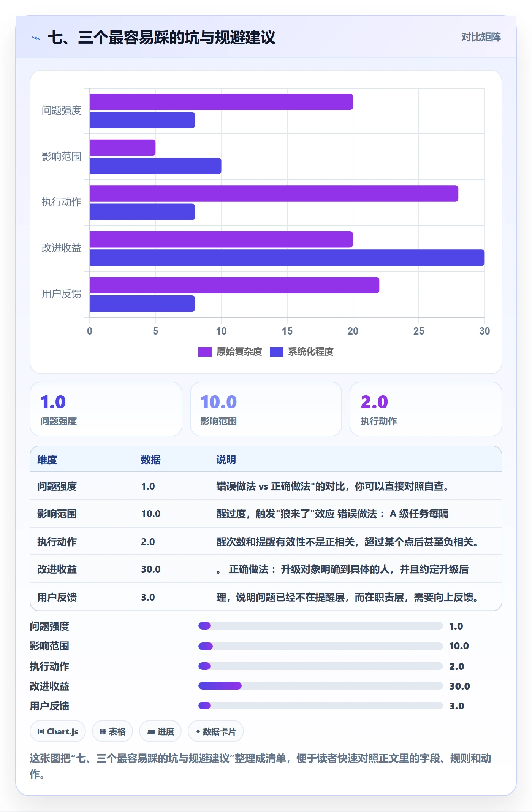Click the 用户反馈 progress bar
Viewport: 532px width, 812px height.
pos(320,706)
